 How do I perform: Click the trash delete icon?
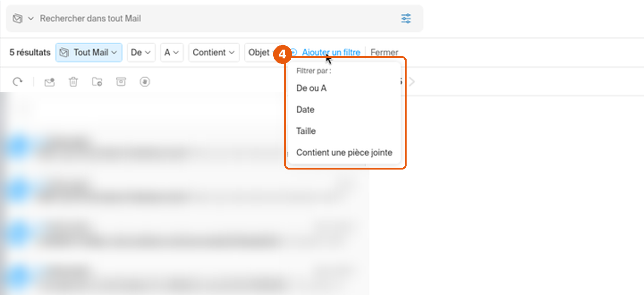(x=73, y=82)
